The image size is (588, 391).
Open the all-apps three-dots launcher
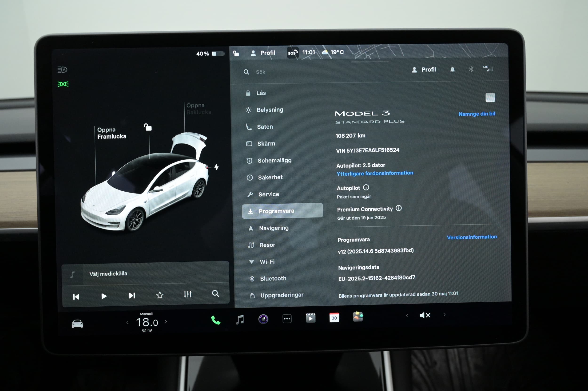pyautogui.click(x=287, y=319)
